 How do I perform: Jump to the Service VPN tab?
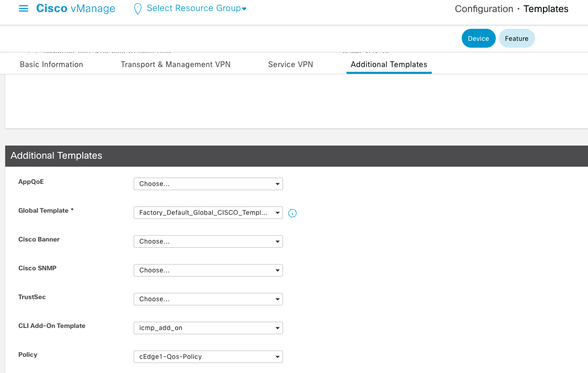290,64
